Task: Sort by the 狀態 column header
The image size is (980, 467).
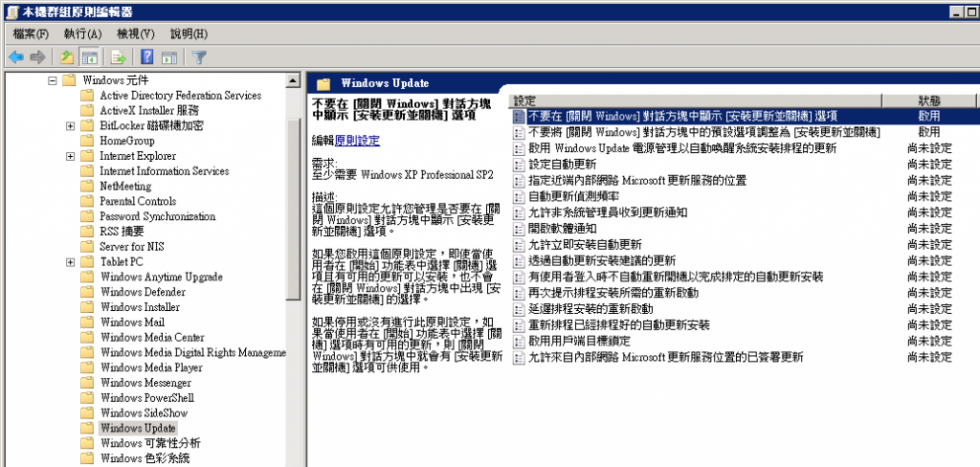Action: [928, 100]
